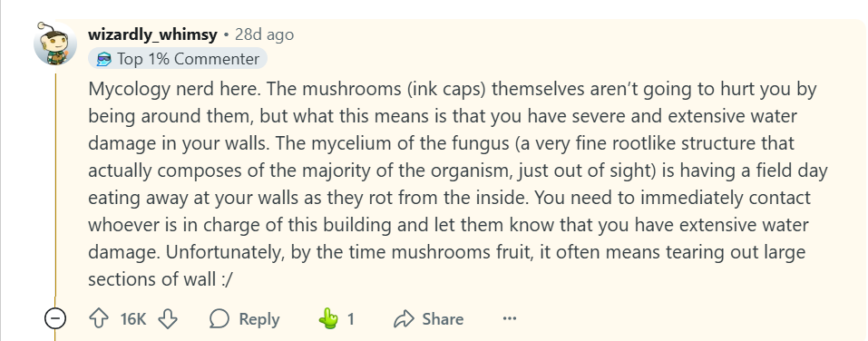Open wizardly_whimsy's Snoo avatar
This screenshot has width=868, height=341.
55,44
